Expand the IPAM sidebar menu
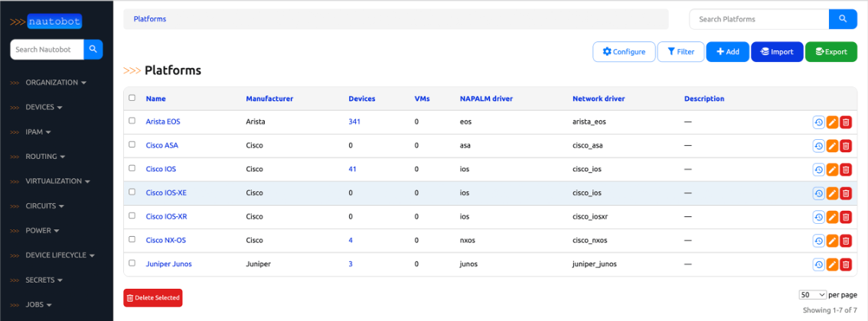Image resolution: width=868 pixels, height=321 pixels. (38, 132)
